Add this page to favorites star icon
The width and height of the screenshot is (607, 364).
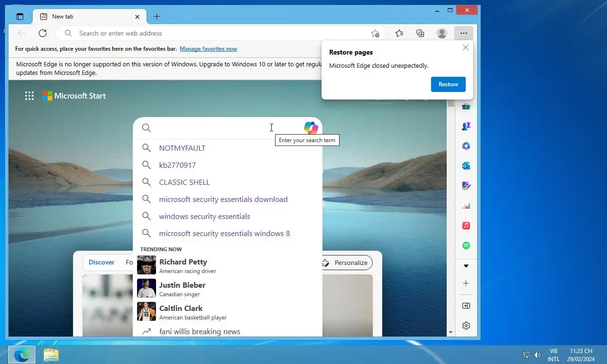pos(375,33)
